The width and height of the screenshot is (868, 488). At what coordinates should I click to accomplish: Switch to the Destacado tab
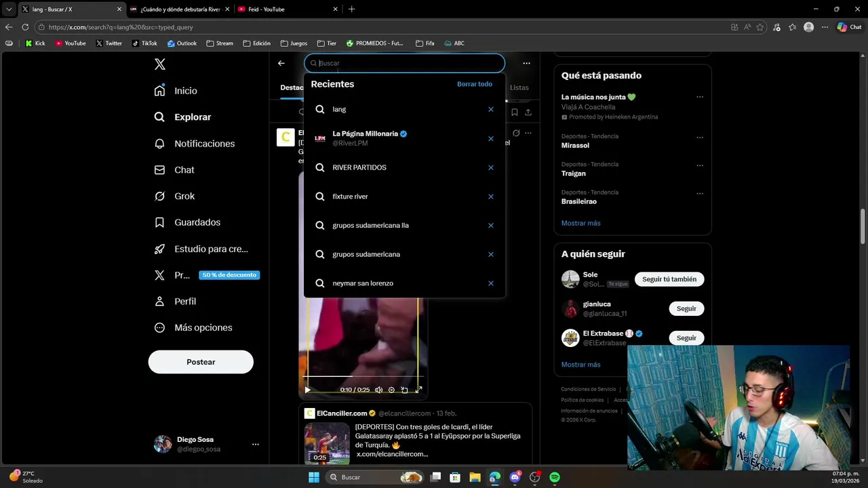tap(292, 87)
